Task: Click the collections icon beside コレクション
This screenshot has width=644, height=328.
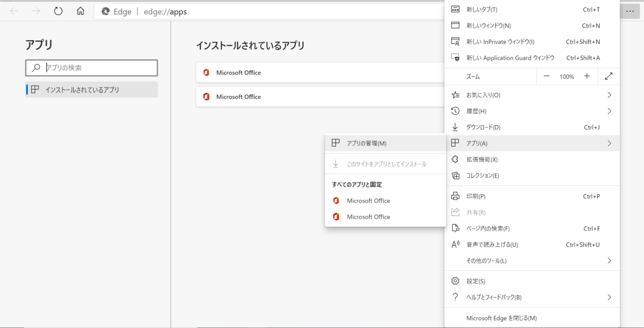Action: click(x=455, y=176)
